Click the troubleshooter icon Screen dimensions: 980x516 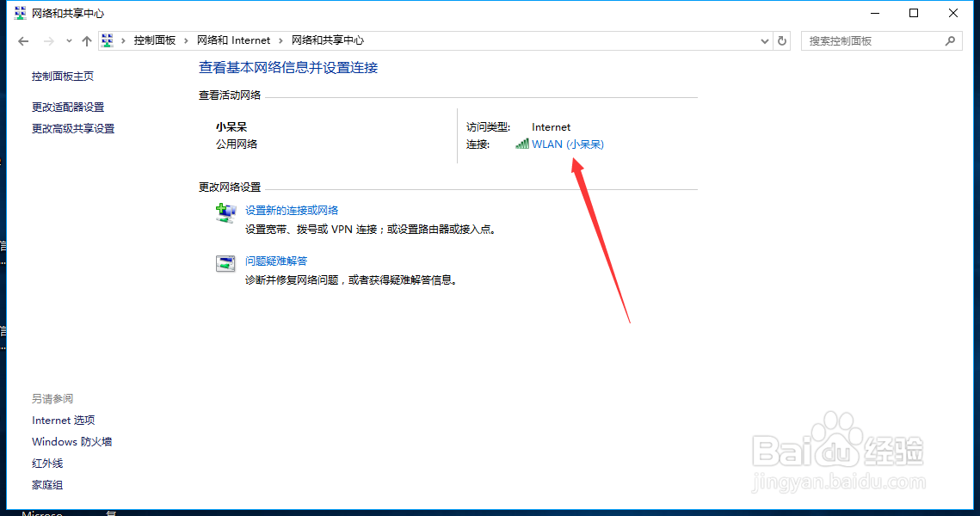[x=225, y=263]
